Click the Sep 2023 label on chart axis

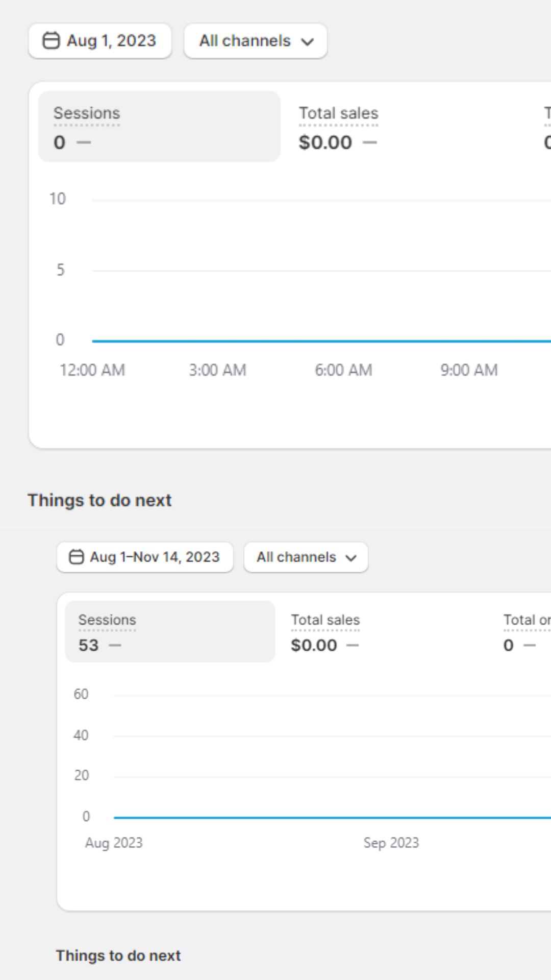click(x=391, y=843)
